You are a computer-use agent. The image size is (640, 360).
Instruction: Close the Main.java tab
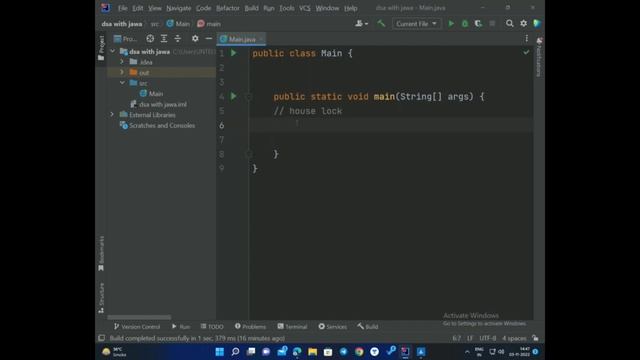pyautogui.click(x=261, y=39)
